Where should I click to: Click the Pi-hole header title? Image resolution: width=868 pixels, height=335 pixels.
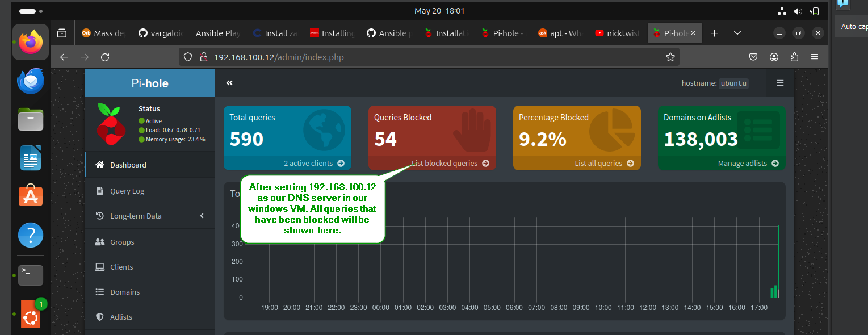[x=150, y=83]
